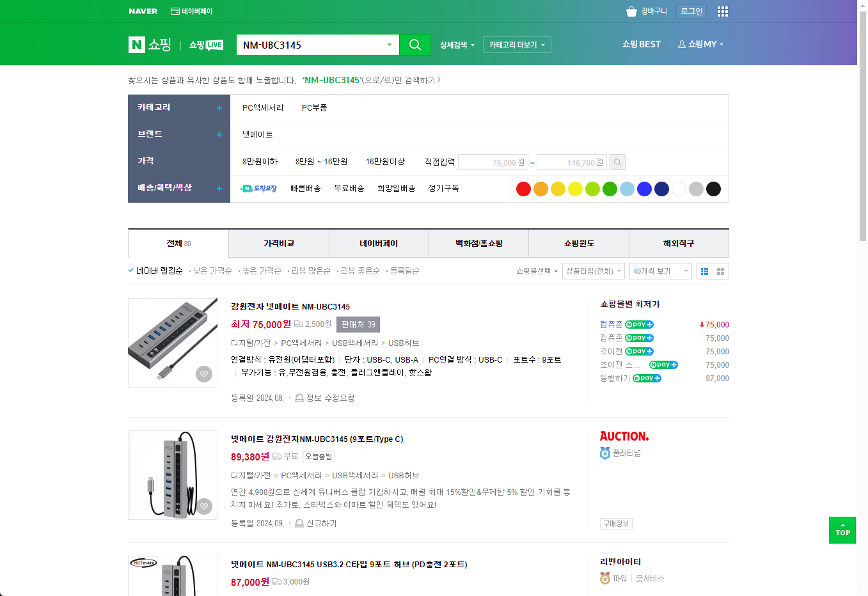
Task: Open first product thumbnail NM-UBC3145 hub
Action: pos(173,343)
